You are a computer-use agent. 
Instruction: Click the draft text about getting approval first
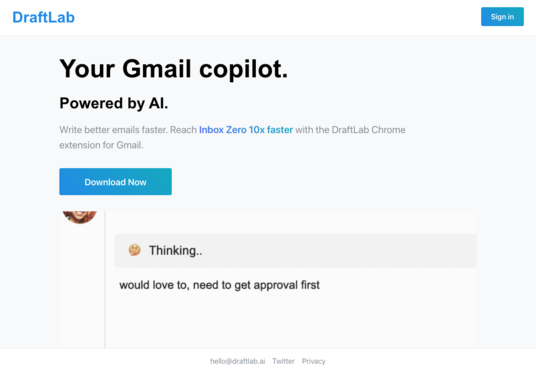(219, 285)
